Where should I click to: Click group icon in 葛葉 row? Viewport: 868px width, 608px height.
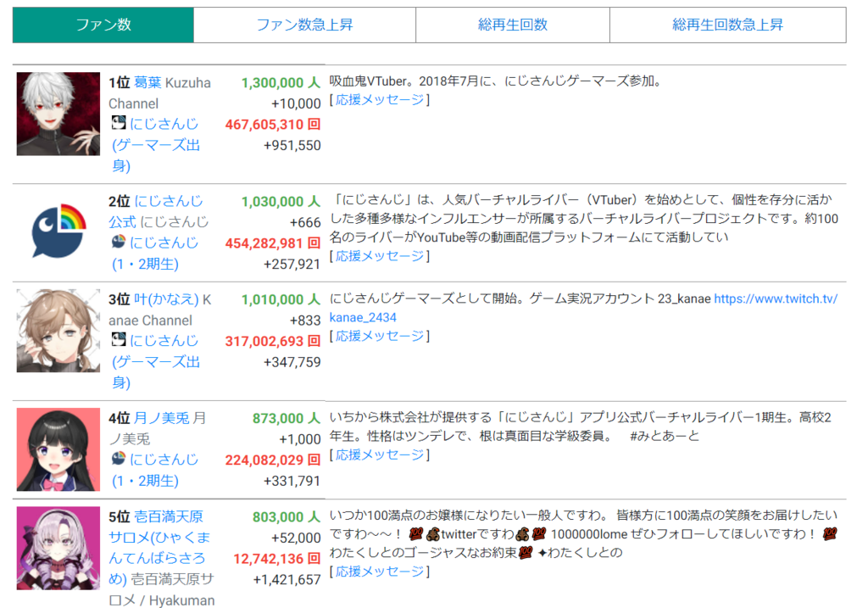119,123
